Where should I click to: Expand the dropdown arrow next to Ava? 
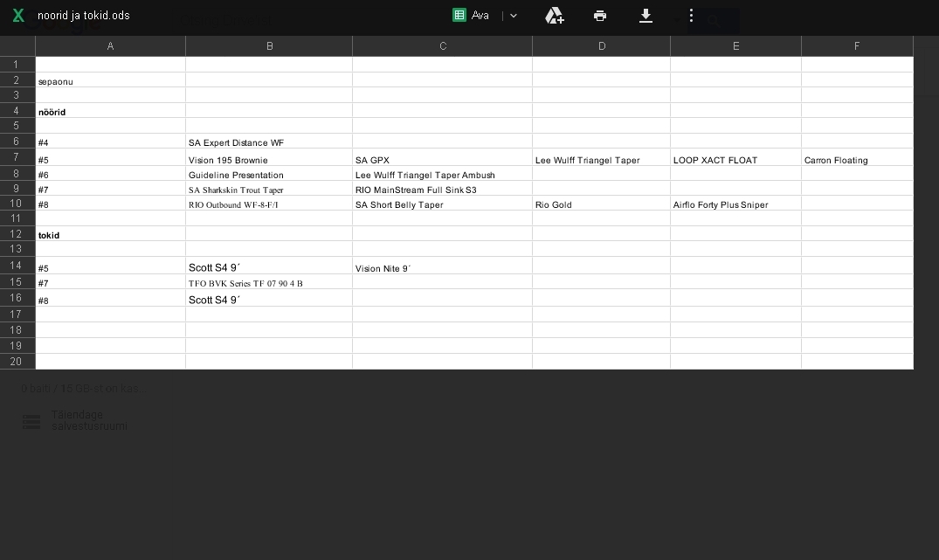click(514, 16)
